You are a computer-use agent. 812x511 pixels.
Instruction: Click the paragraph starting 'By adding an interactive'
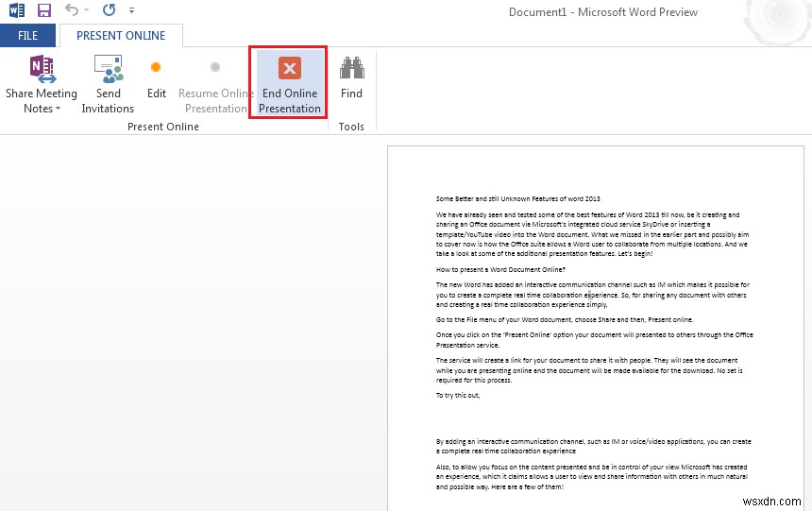tap(594, 446)
